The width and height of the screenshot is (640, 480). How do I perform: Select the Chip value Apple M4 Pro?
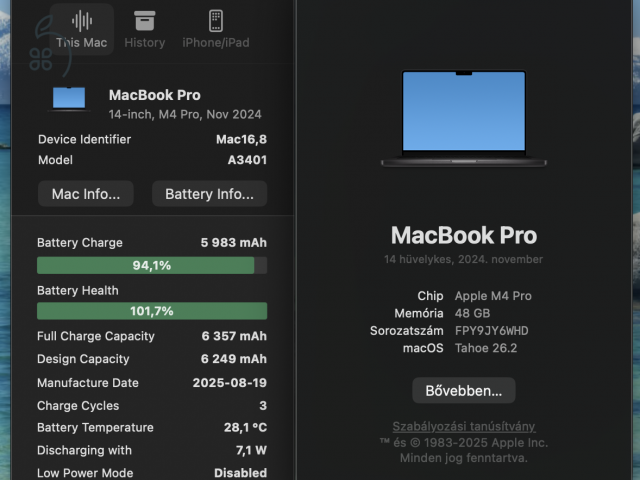pyautogui.click(x=493, y=296)
